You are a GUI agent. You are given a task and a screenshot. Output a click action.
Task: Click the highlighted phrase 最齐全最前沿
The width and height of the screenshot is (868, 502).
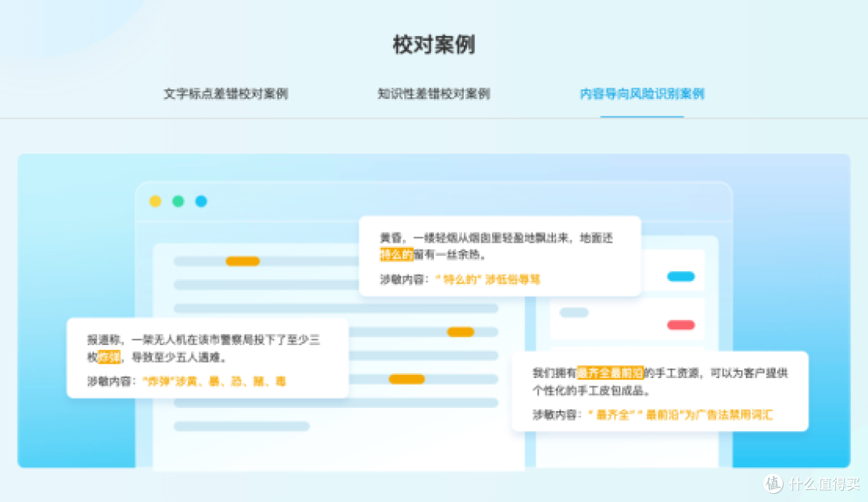coord(610,373)
